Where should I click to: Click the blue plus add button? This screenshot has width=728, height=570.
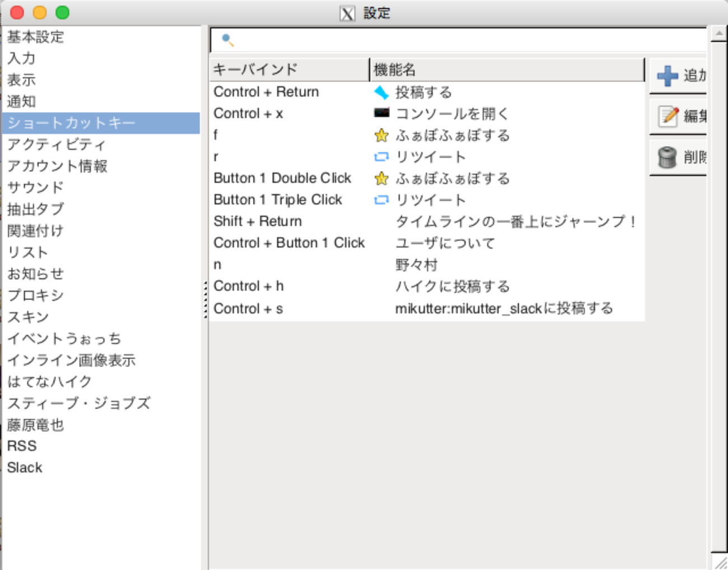point(678,76)
